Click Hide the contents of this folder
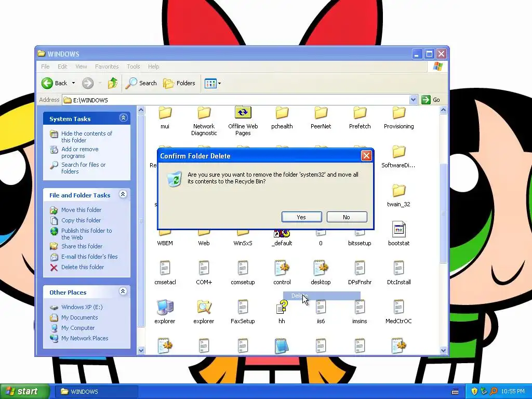The height and width of the screenshot is (399, 532). [x=87, y=137]
